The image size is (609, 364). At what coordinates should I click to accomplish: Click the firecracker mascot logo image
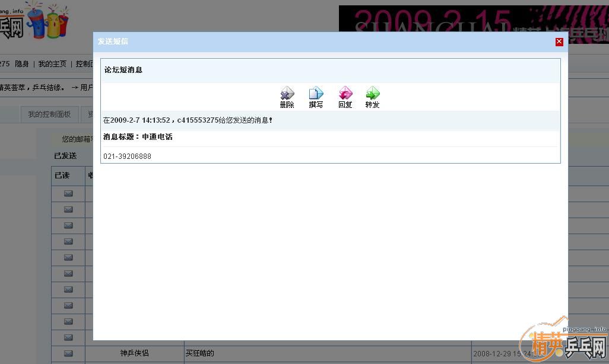(x=47, y=21)
